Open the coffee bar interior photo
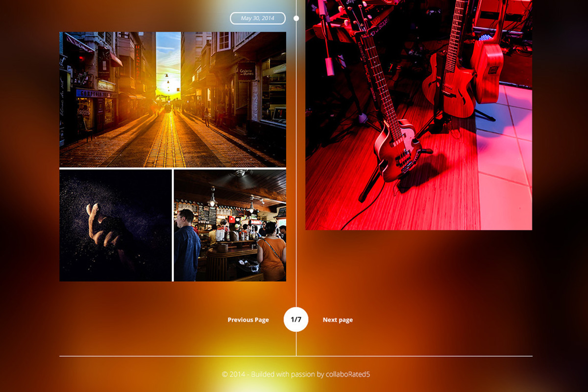Image resolution: width=588 pixels, height=392 pixels. [230, 225]
